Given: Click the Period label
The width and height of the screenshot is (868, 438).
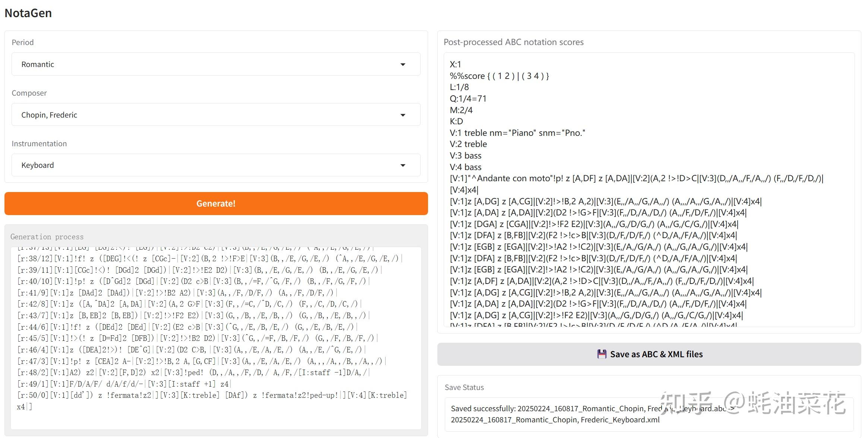Looking at the screenshot, I should (x=23, y=42).
